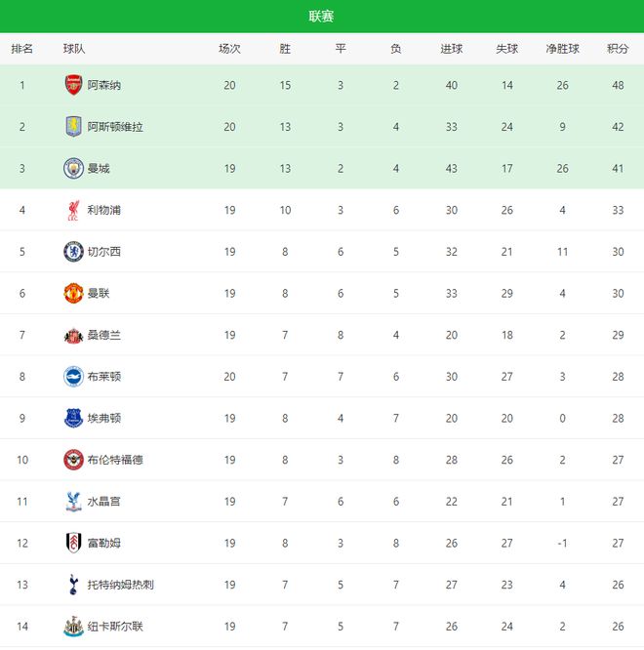Click the Crystal Palace eagle crest

tap(74, 502)
